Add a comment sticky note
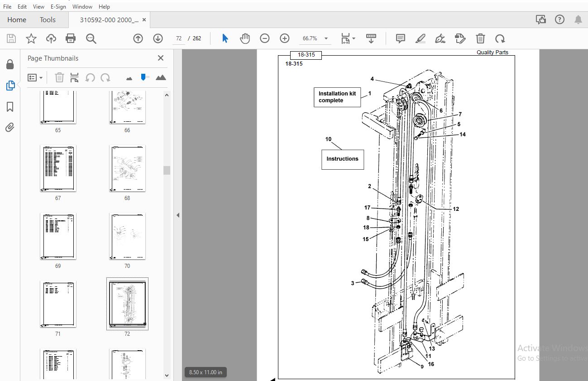The height and width of the screenshot is (381, 588). tap(401, 38)
